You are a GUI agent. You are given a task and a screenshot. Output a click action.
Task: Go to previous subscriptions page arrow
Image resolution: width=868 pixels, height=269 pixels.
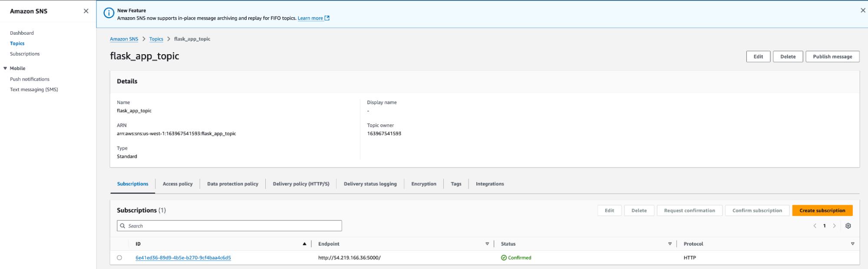click(815, 226)
